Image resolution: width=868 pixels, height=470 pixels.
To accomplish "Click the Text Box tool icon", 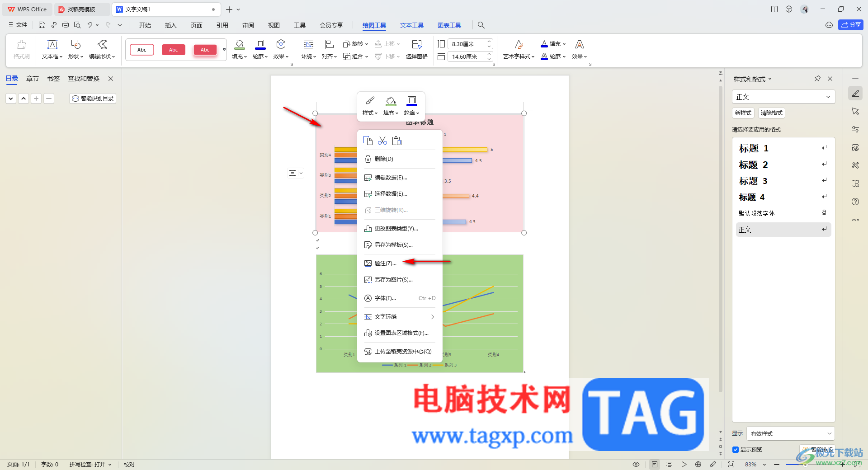I will [52, 44].
